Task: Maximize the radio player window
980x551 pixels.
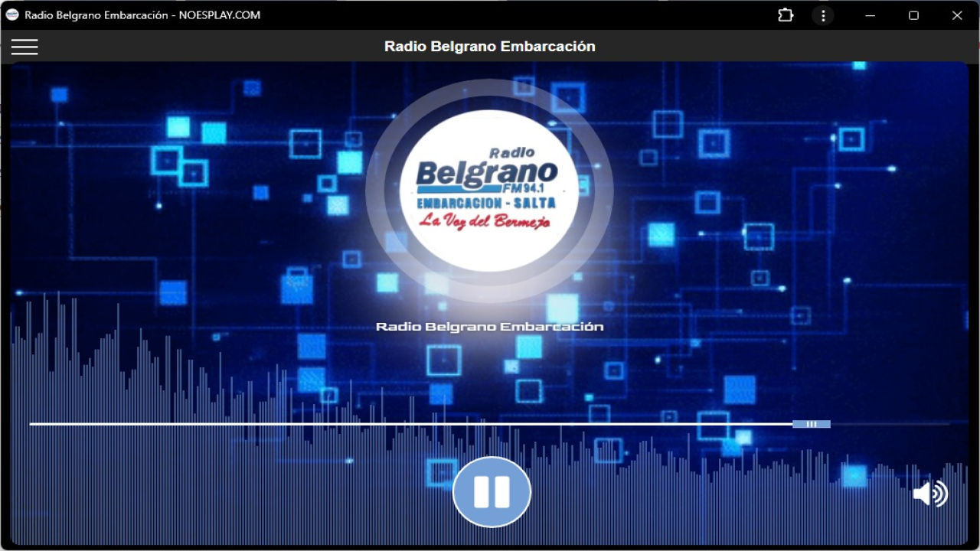Action: (913, 15)
